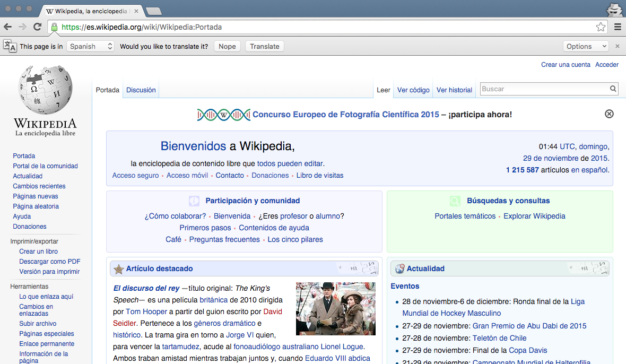Click the Acceder login link
This screenshot has width=626, height=364.
pos(606,65)
